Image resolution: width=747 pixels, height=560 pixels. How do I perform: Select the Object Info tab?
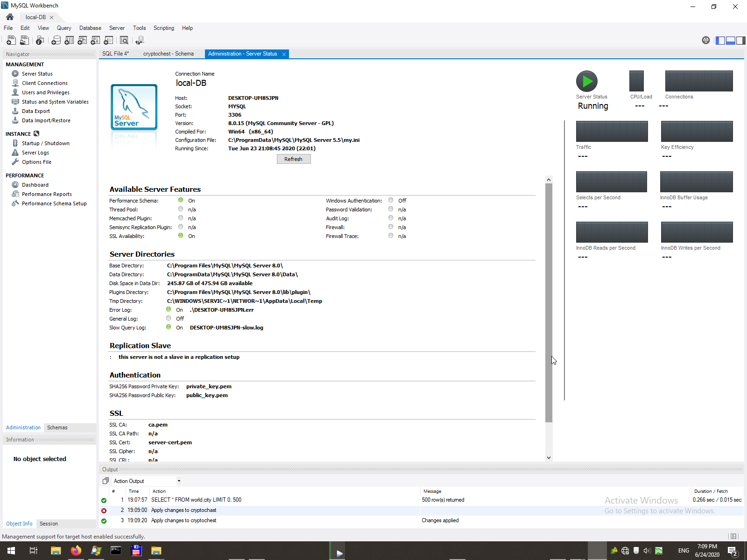[19, 524]
